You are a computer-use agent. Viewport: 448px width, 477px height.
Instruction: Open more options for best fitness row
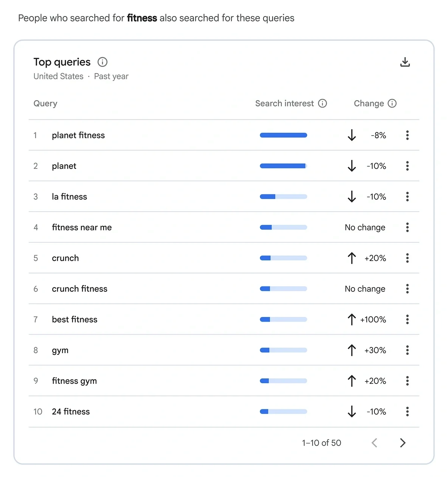[407, 319]
